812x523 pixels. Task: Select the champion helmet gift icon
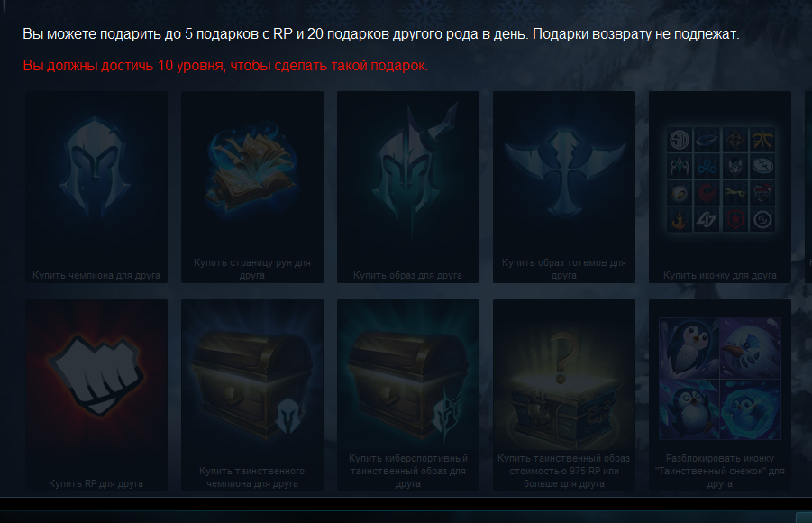(x=96, y=167)
